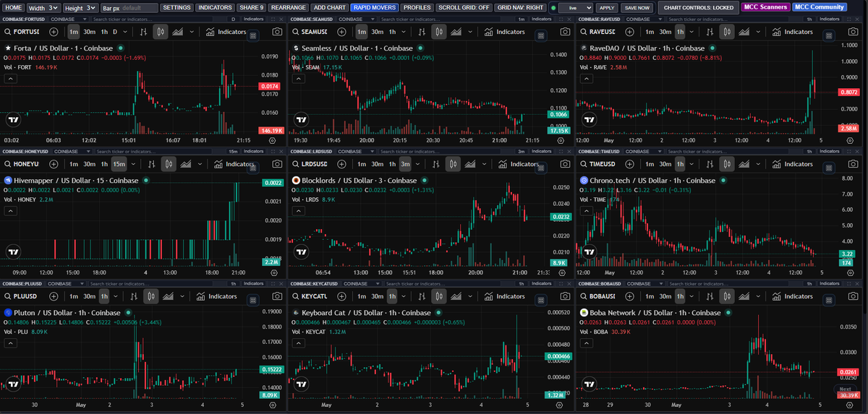This screenshot has width=868, height=414.
Task: Toggle the GRID NAV: RIGHT button
Action: click(520, 7)
